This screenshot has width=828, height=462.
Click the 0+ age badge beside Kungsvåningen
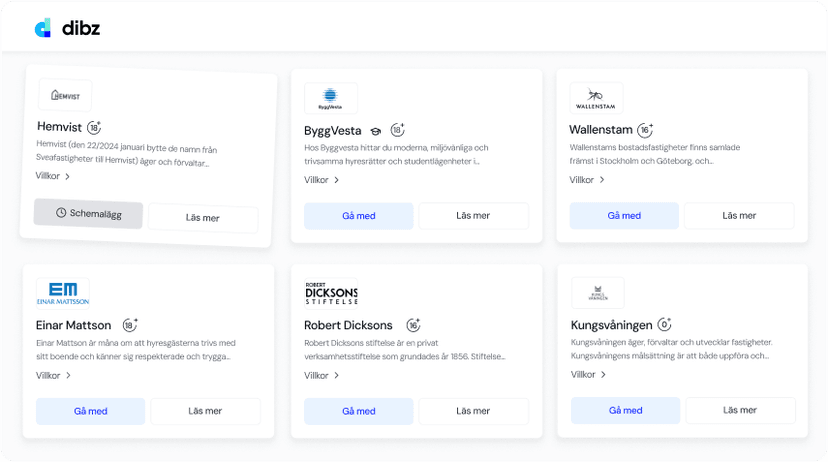tap(664, 325)
